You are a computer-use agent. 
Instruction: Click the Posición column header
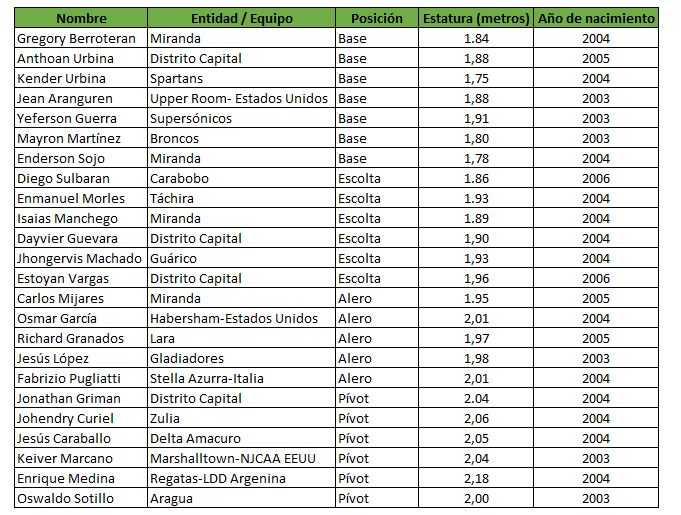(377, 18)
